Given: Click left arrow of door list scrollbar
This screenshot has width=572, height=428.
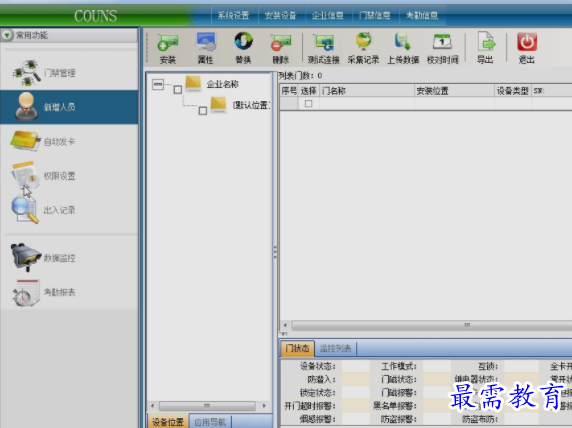Looking at the screenshot, I should click(285, 325).
